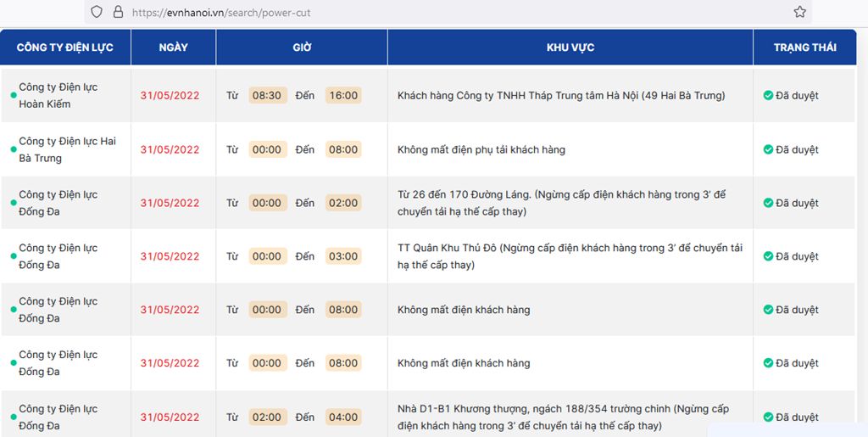
Task: Click the green check icon in Nhà D1-B1 row
Action: (x=768, y=417)
